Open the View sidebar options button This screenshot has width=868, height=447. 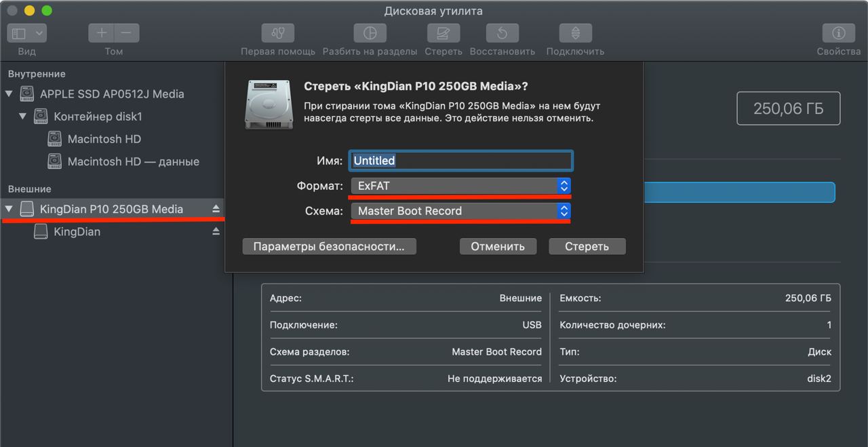pyautogui.click(x=19, y=33)
